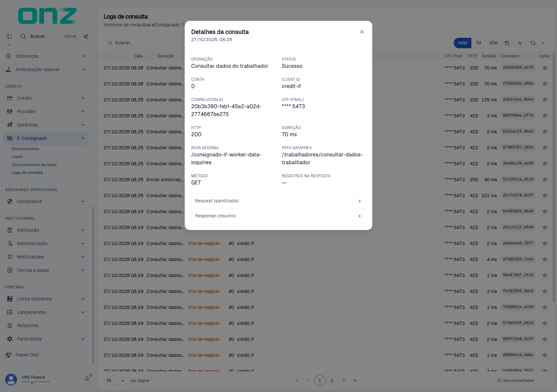557x392 pixels.
Task: Click the Instituição bank icon
Action: point(10,230)
